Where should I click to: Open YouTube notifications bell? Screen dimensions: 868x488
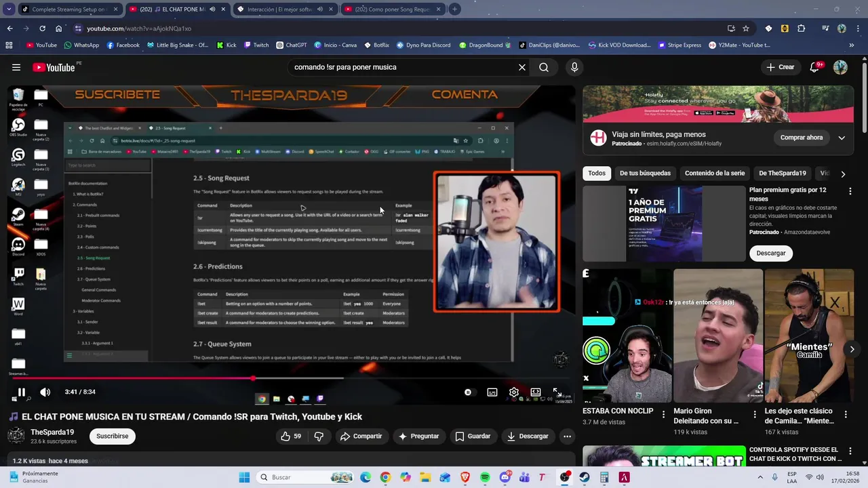pos(816,67)
